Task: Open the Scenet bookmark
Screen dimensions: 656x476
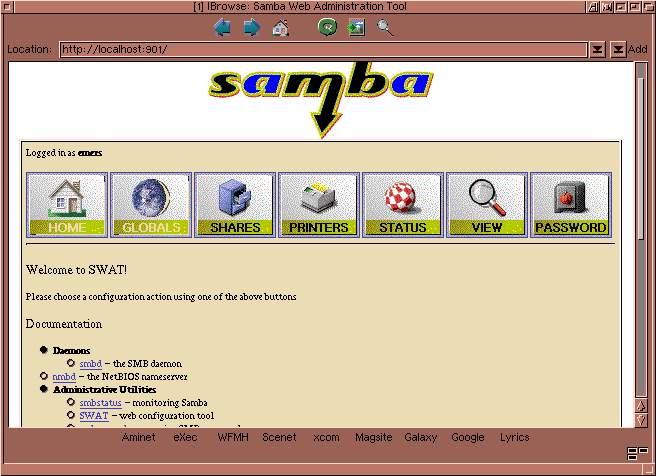Action: [279, 437]
